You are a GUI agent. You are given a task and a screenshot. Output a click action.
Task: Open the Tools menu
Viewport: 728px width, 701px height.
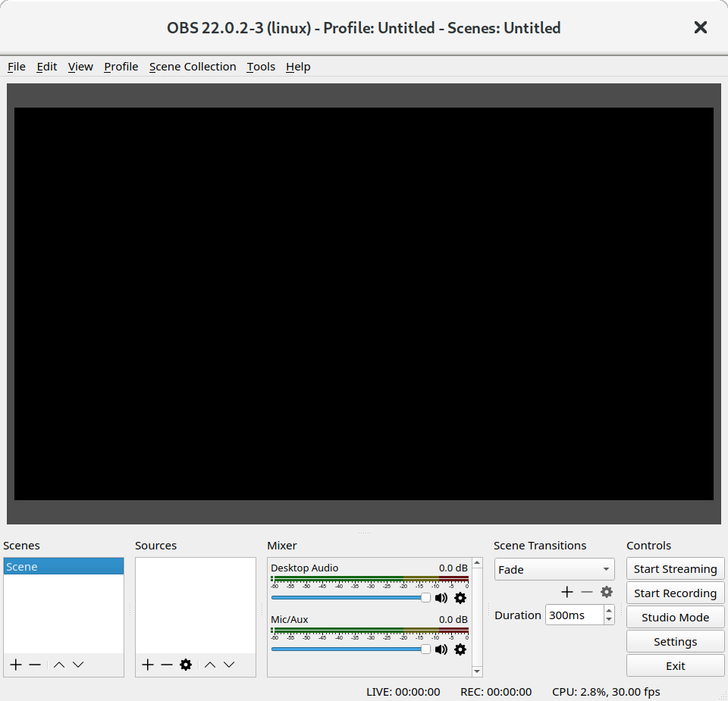[x=261, y=67]
